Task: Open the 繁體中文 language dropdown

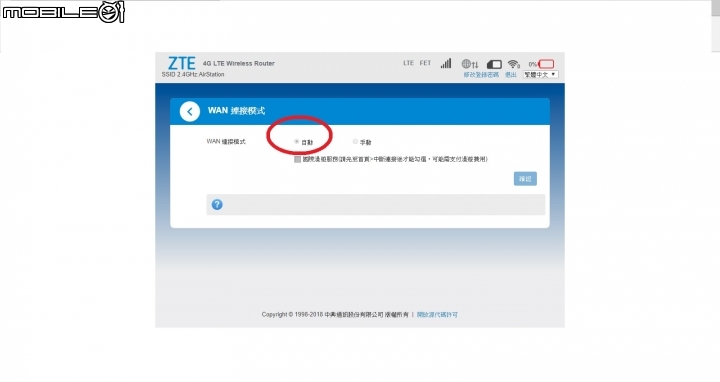Action: click(x=541, y=74)
